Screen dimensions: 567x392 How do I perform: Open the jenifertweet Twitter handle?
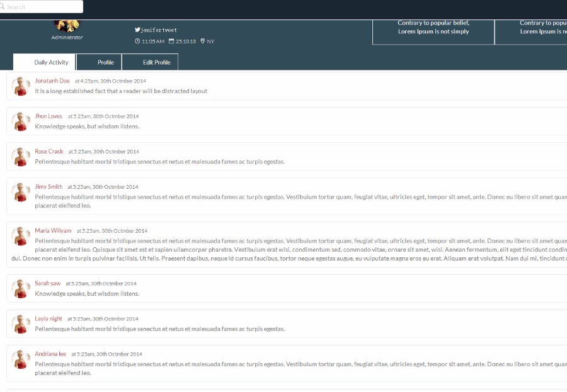(159, 30)
